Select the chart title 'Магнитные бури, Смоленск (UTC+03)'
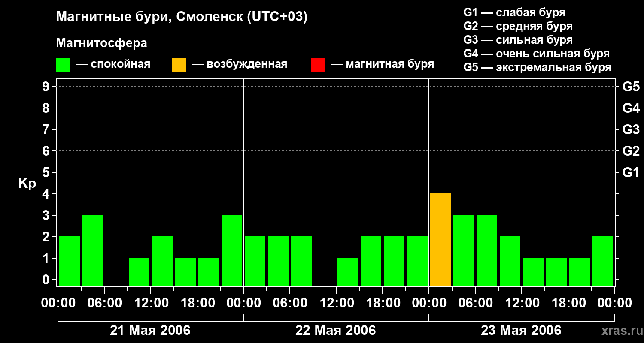The height and width of the screenshot is (343, 644). 182,17
